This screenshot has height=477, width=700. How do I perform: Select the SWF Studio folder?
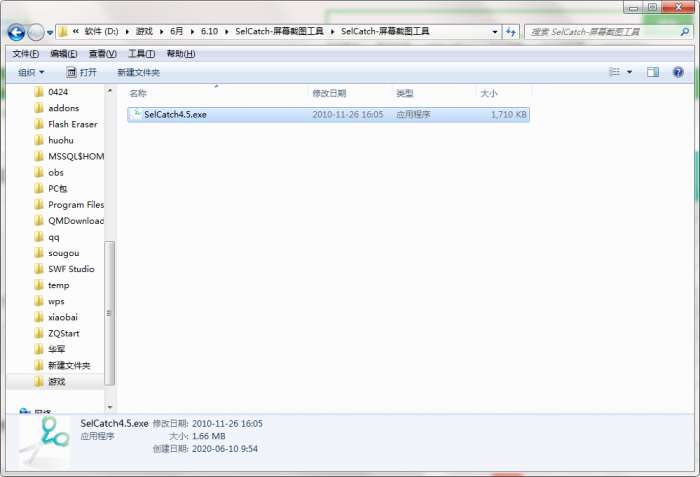71,269
